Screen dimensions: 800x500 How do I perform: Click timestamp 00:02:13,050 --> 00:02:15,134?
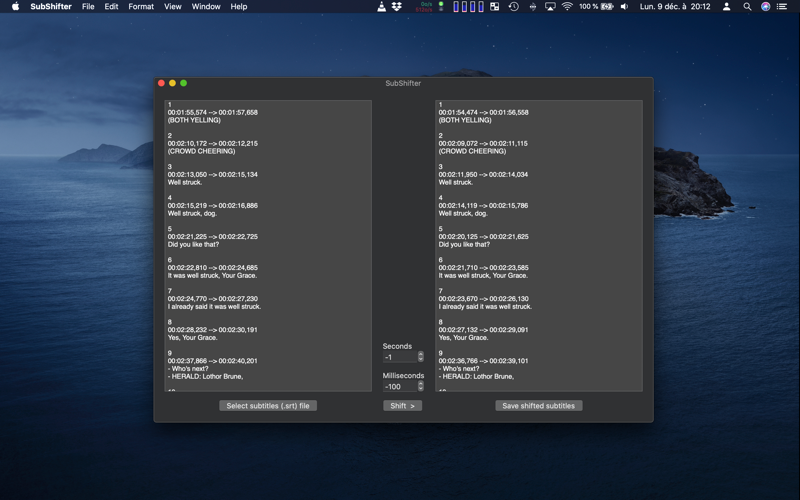(213, 174)
